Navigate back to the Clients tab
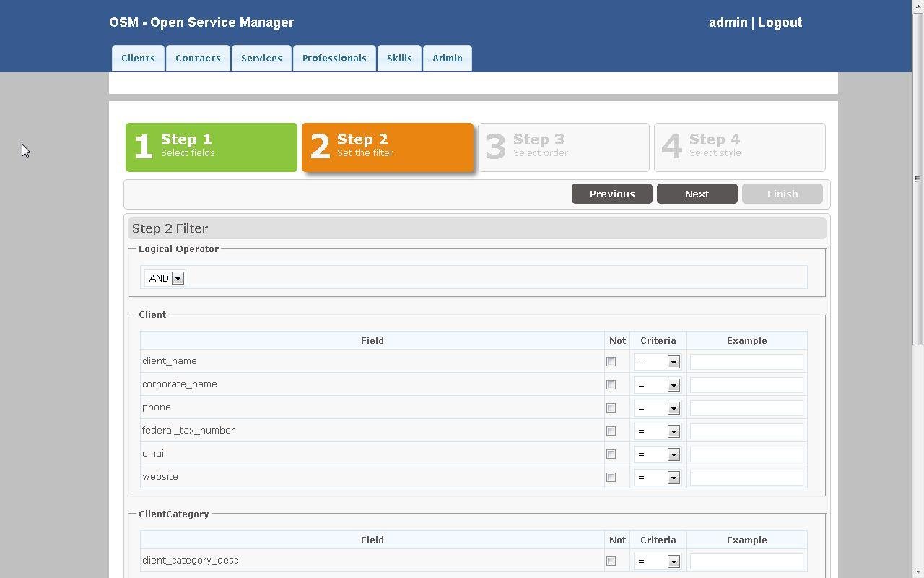924x578 pixels. tap(138, 58)
